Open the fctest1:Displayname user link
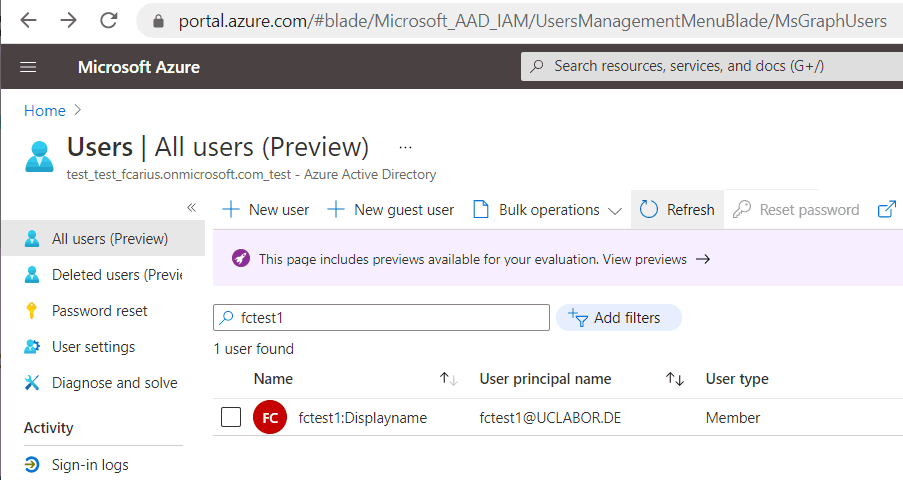This screenshot has height=480, width=903. point(363,418)
